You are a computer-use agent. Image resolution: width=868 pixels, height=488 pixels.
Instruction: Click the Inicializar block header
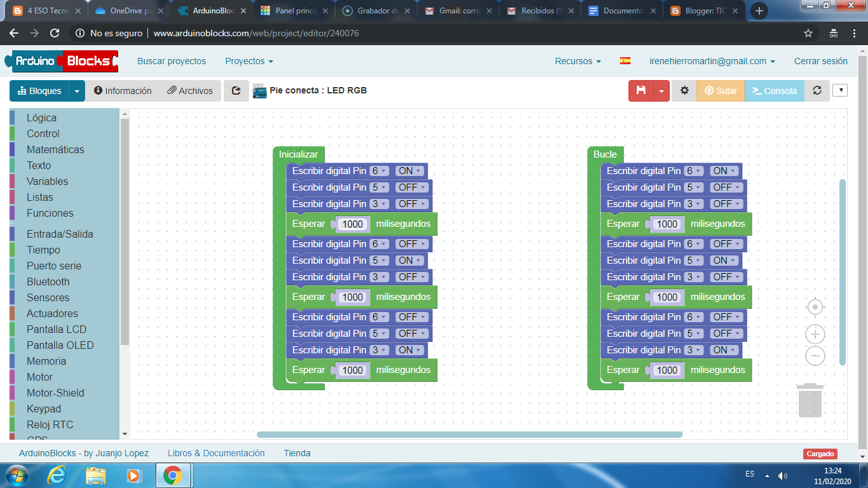coord(298,154)
